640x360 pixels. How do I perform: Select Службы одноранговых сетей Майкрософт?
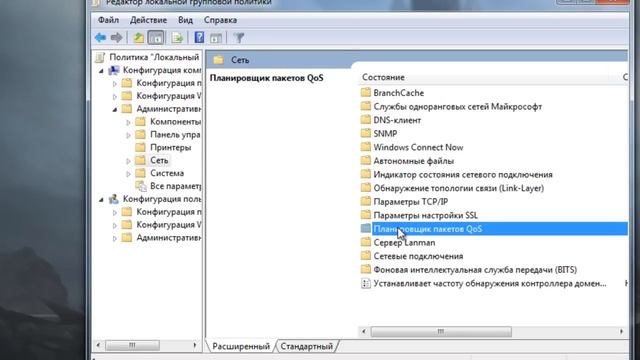click(x=458, y=107)
